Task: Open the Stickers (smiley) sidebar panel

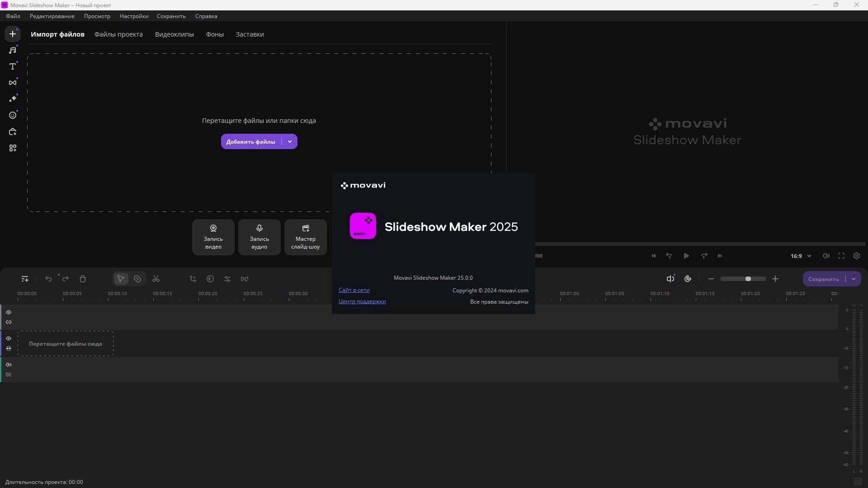Action: pos(13,115)
